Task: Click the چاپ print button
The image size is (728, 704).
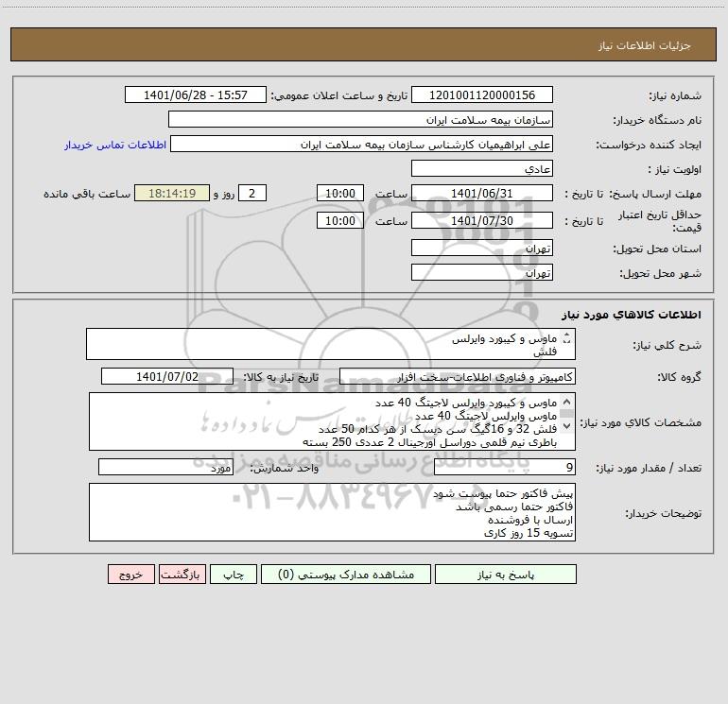Action: point(234,575)
